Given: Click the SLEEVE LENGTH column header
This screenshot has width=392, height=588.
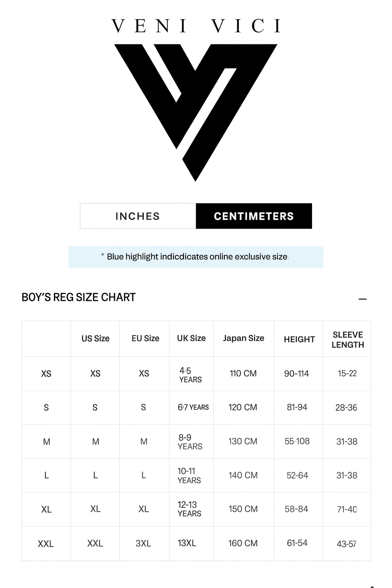Looking at the screenshot, I should point(348,340).
